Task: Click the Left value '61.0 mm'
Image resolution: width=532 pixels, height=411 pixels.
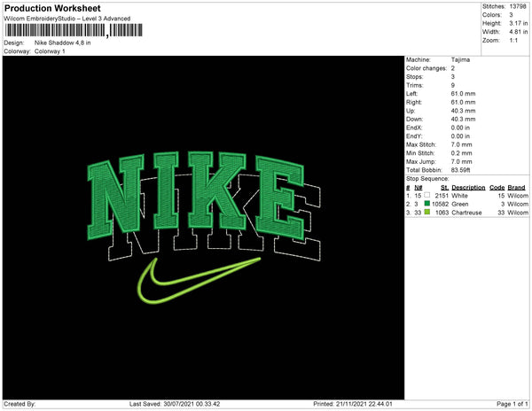Action: pyautogui.click(x=463, y=94)
